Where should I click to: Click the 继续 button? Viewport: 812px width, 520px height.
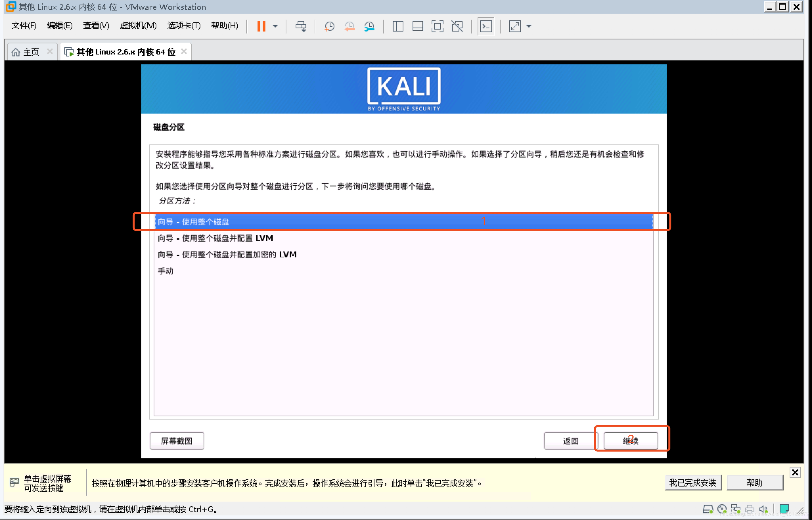point(630,441)
